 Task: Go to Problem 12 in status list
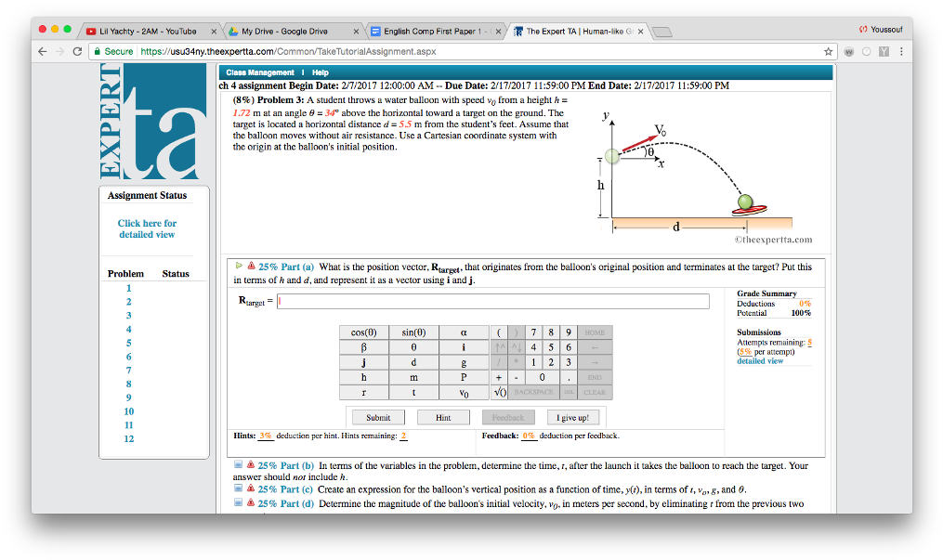129,438
